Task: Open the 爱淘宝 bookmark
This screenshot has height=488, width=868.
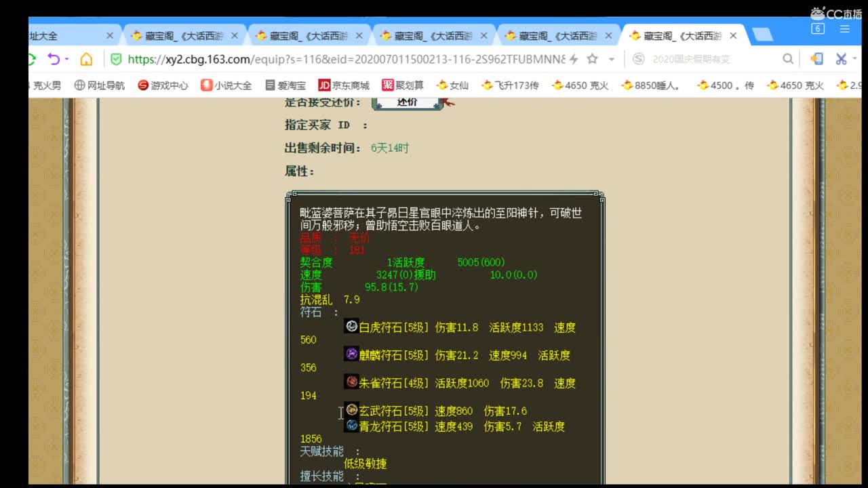Action: tap(285, 85)
